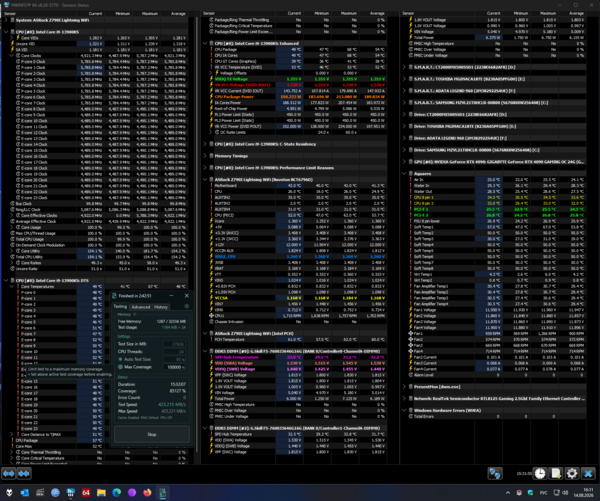This screenshot has height=501, width=600.
Task: Collapse the Aquaero sensor section
Action: click(x=404, y=174)
